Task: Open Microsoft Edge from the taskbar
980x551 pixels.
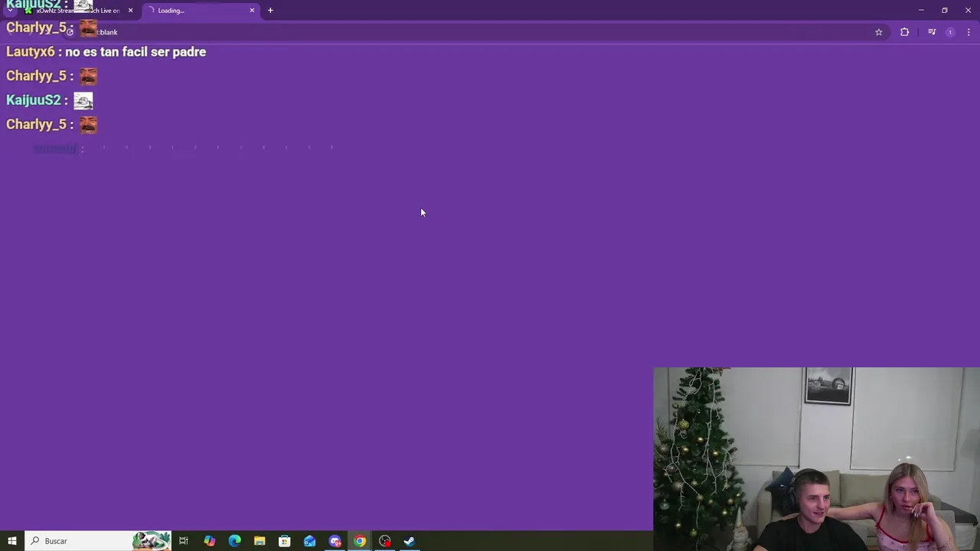Action: [234, 541]
